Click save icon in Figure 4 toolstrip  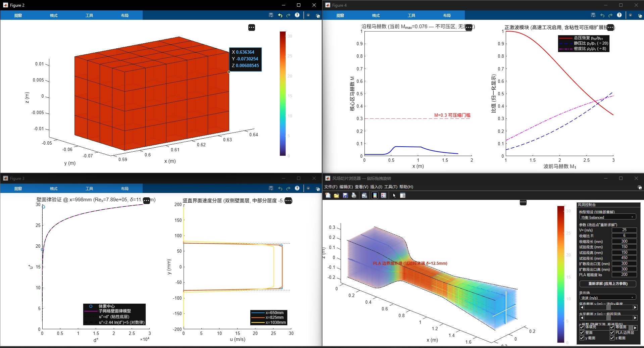(x=593, y=15)
